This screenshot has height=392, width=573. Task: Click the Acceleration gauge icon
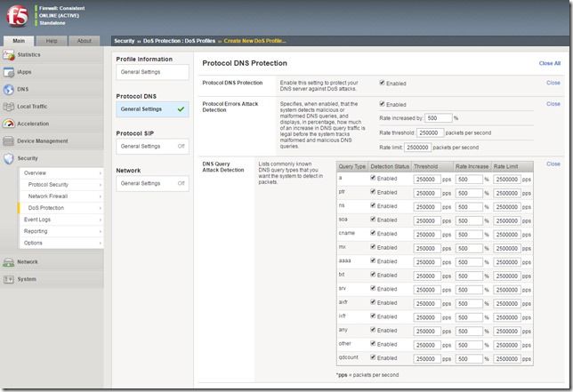pos(9,124)
